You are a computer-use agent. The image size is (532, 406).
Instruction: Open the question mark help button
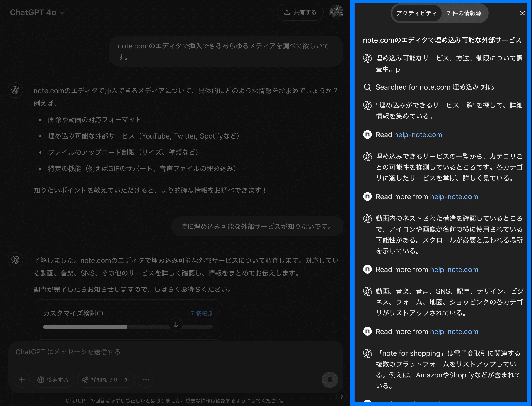(x=341, y=397)
